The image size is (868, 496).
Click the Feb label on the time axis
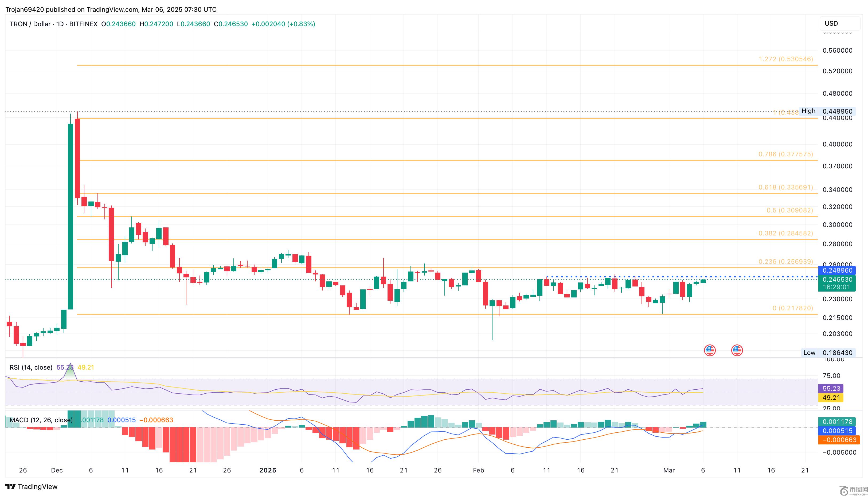pyautogui.click(x=478, y=470)
